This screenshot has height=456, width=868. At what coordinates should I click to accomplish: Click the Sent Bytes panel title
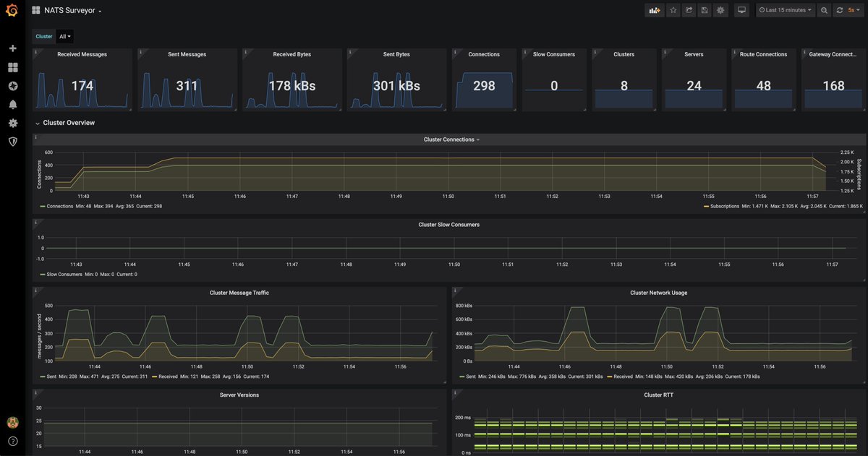point(396,54)
